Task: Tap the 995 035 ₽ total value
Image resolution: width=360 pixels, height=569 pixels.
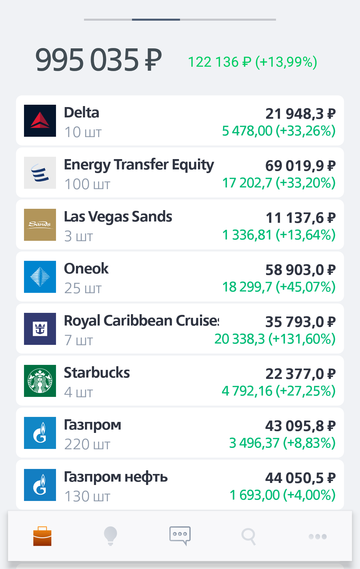Action: pos(98,60)
